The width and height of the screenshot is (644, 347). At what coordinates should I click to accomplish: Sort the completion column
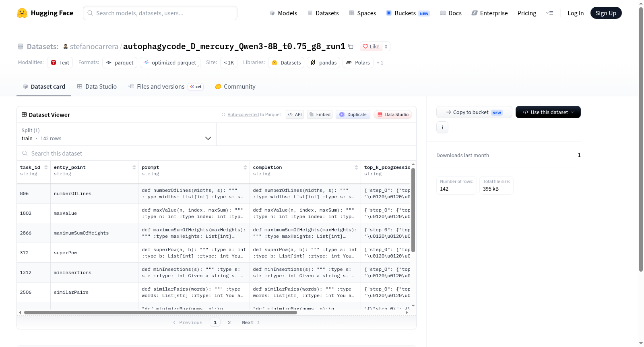[356, 167]
